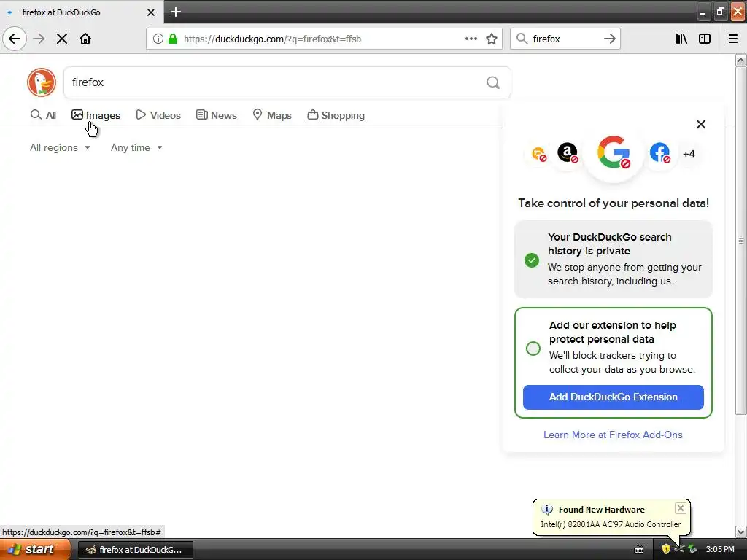747x560 pixels.
Task: Click the Found New Hardware info icon
Action: [547, 510]
